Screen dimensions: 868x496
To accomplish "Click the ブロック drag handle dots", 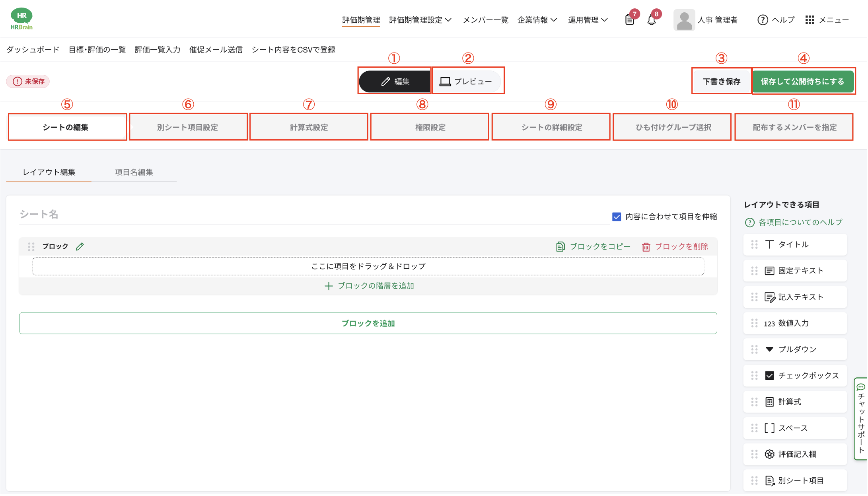I will [31, 247].
